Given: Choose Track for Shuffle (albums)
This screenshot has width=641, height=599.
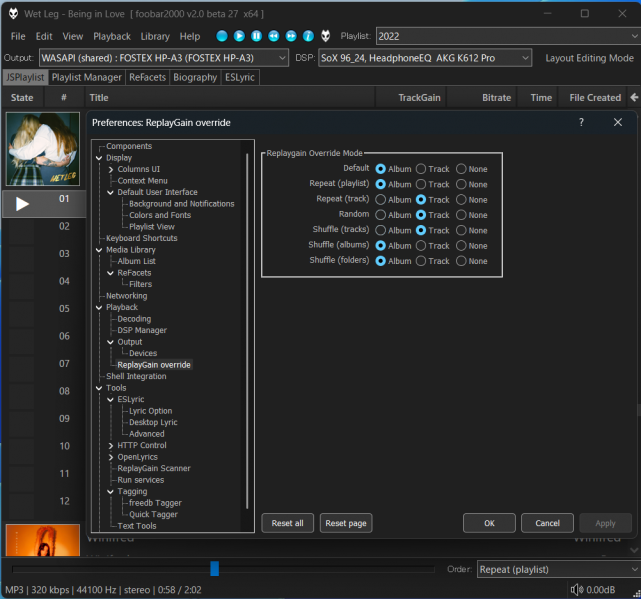Looking at the screenshot, I should 421,245.
